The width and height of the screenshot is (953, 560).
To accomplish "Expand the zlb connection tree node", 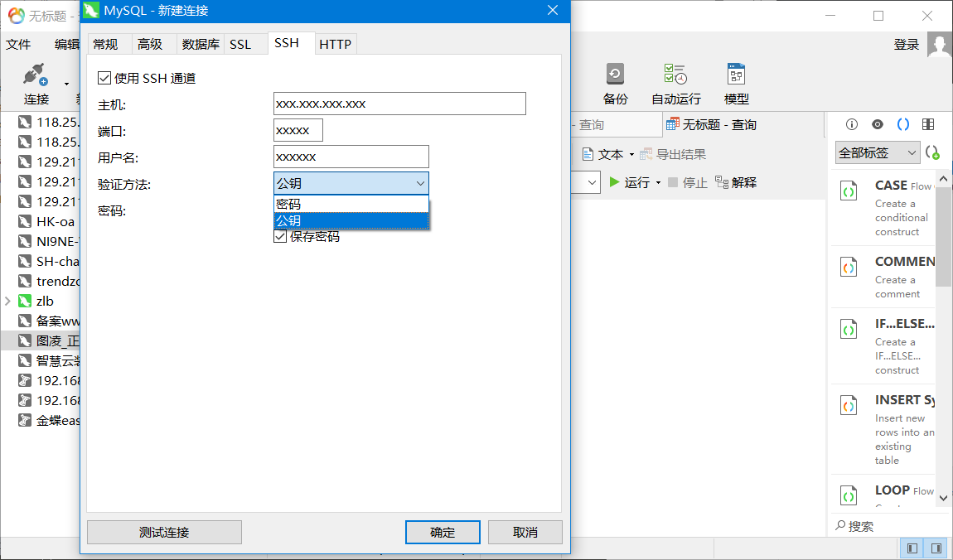I will point(7,302).
